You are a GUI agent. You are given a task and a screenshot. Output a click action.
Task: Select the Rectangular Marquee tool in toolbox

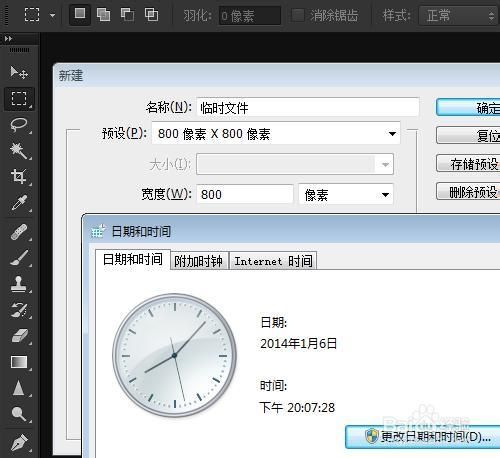pyautogui.click(x=19, y=99)
